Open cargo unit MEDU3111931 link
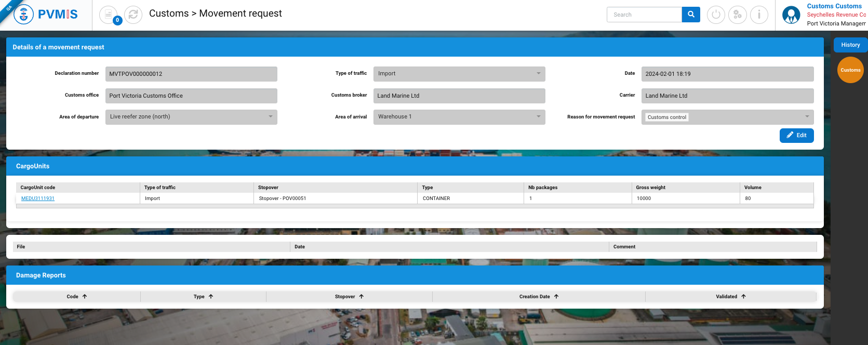 click(38, 198)
